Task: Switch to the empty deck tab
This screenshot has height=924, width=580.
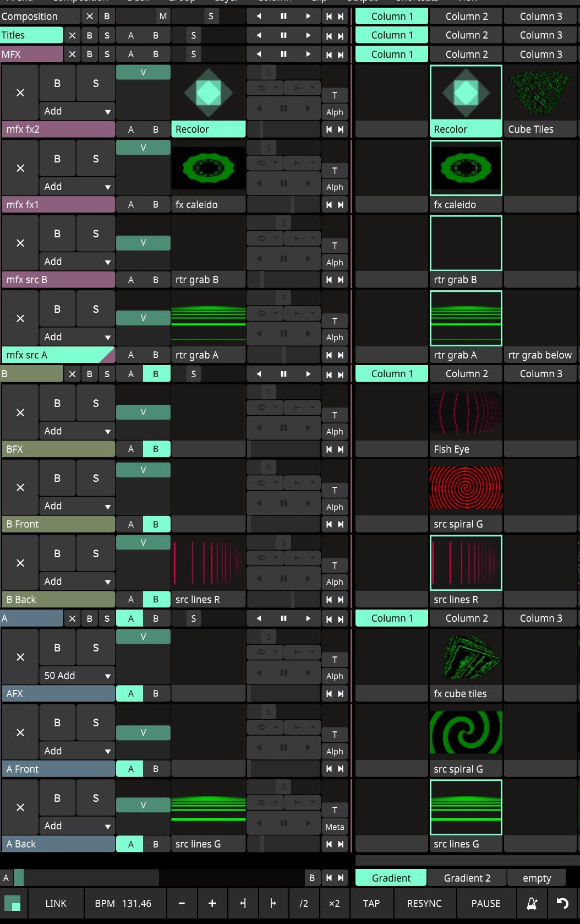Action: point(537,878)
